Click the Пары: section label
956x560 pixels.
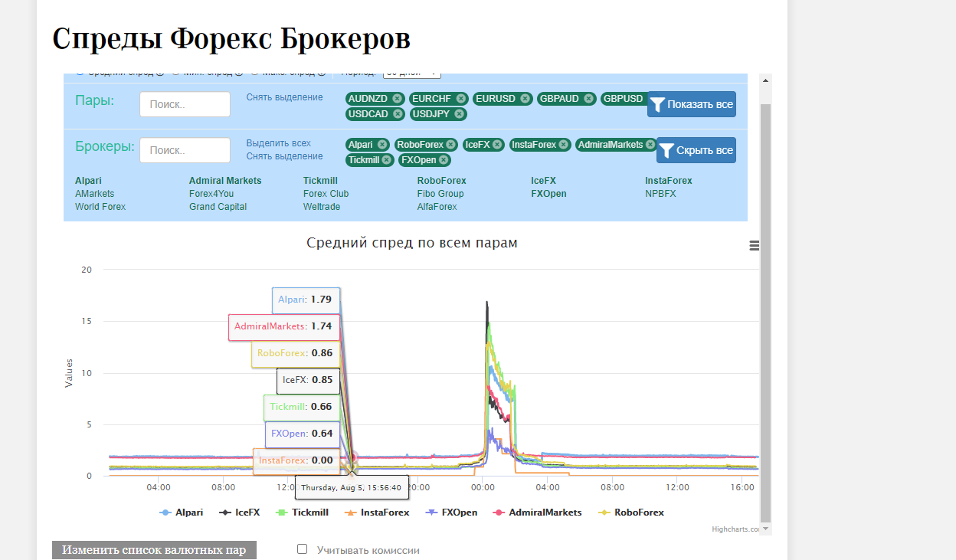coord(95,100)
